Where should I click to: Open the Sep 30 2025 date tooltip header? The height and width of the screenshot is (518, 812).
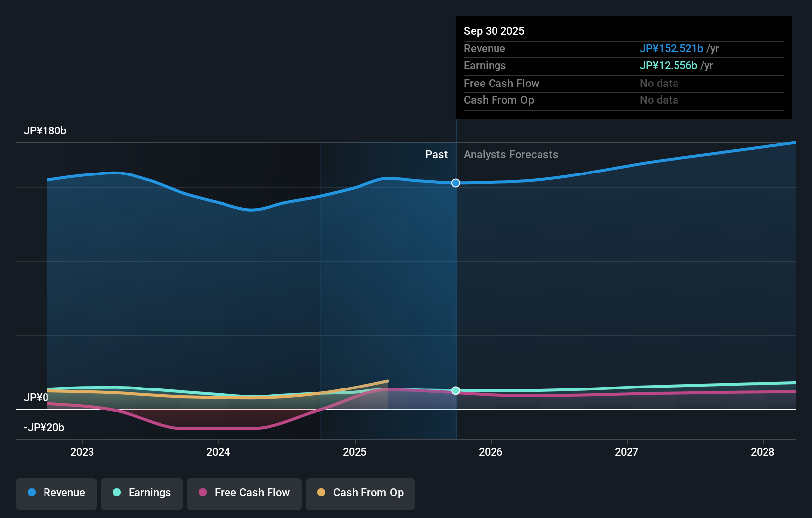pos(494,31)
